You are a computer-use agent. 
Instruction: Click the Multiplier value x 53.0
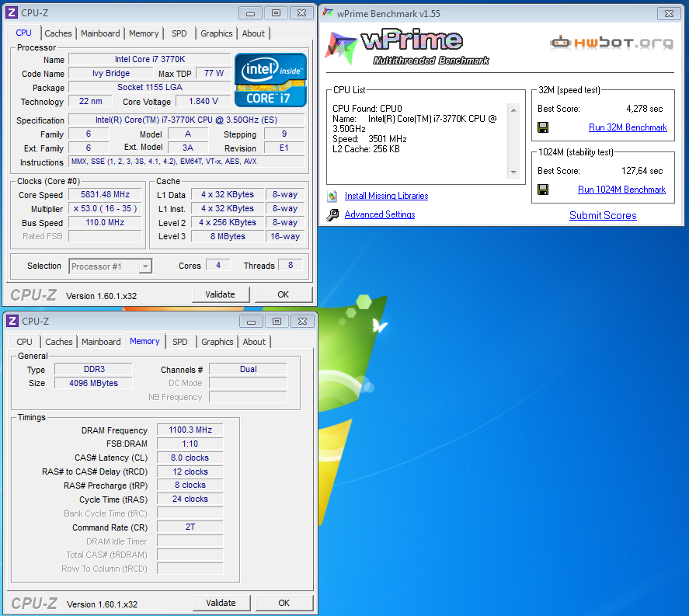point(106,209)
